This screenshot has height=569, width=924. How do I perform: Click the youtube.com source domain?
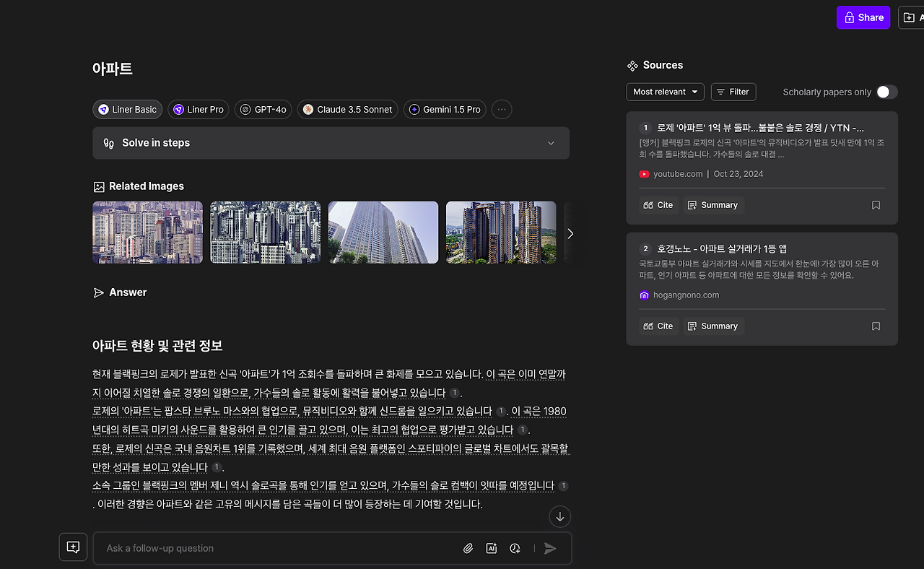pyautogui.click(x=678, y=174)
